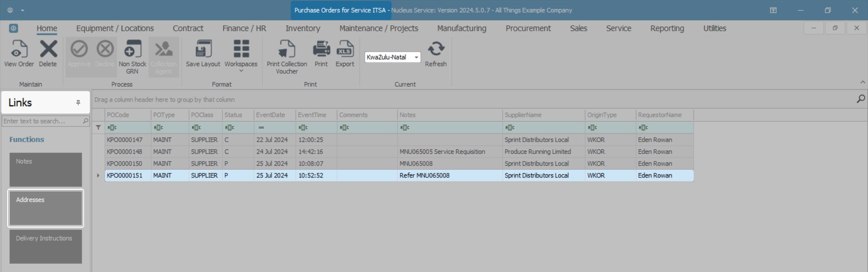Export the grid to XLS
The height and width of the screenshot is (272, 868).
345,50
